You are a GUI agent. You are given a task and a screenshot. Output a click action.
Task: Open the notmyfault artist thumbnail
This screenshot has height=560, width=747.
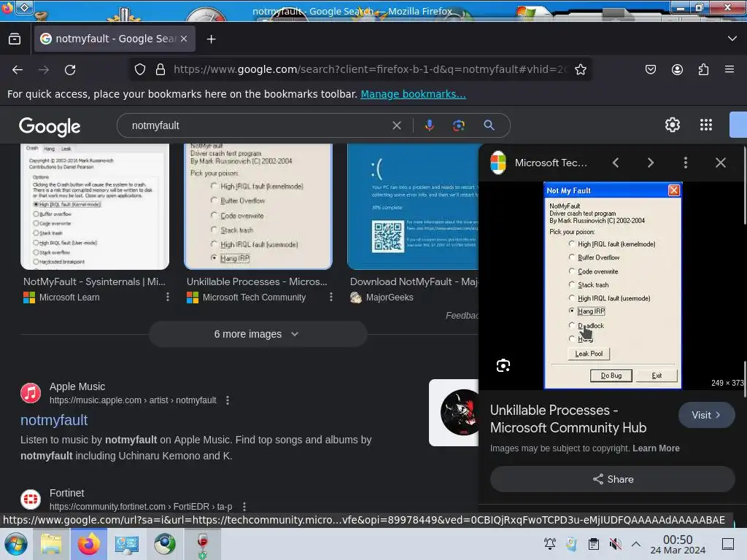click(454, 413)
